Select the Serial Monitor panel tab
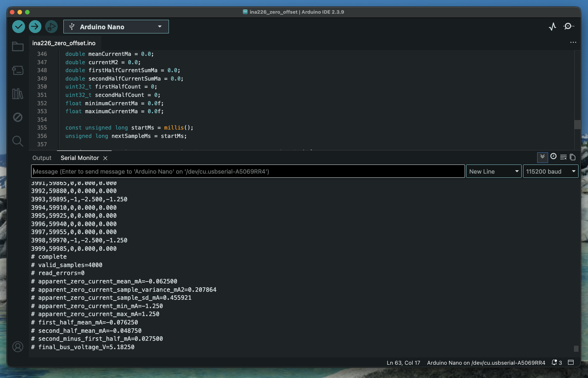The width and height of the screenshot is (588, 378). click(x=80, y=158)
